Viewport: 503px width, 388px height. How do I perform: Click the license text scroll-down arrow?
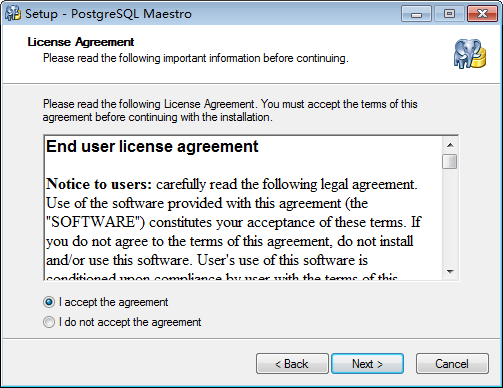[450, 272]
